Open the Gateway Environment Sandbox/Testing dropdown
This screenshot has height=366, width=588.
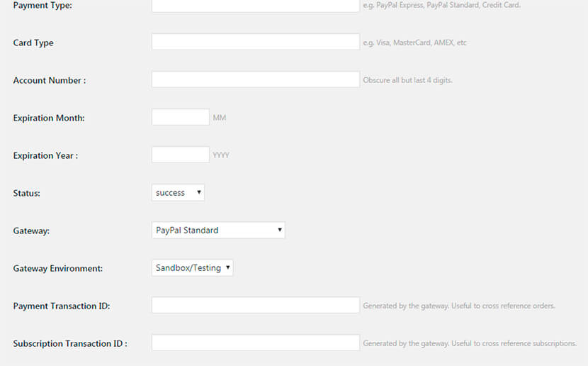(193, 267)
